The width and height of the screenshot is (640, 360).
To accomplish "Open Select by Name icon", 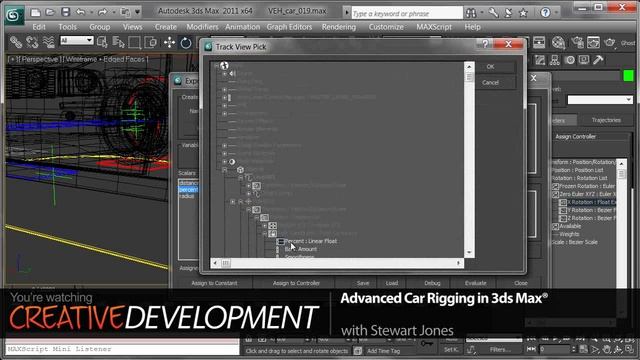I will (x=118, y=42).
